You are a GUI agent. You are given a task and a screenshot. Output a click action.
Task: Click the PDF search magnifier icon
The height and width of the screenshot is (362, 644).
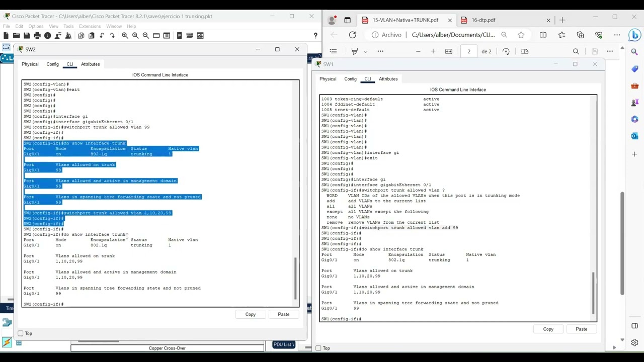[x=576, y=51]
